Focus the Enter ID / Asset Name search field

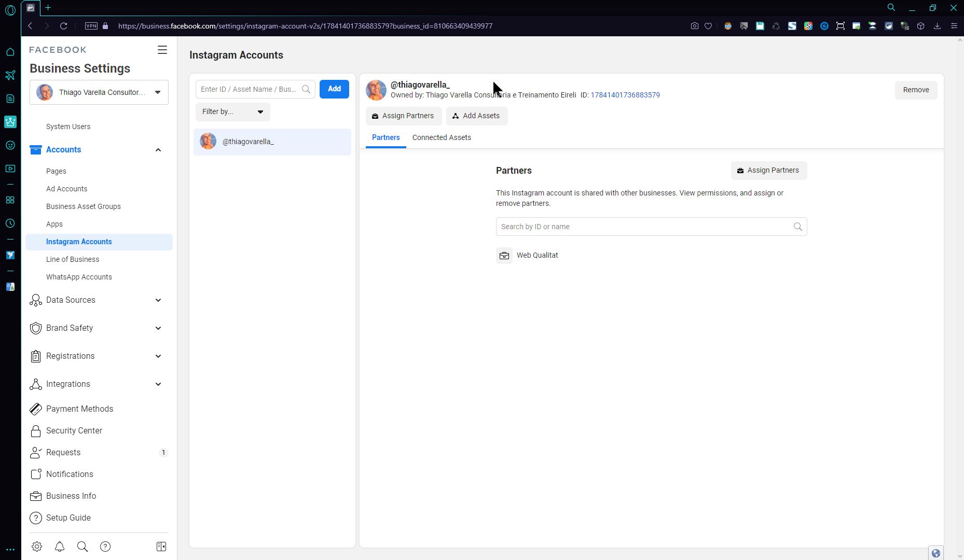click(x=255, y=89)
